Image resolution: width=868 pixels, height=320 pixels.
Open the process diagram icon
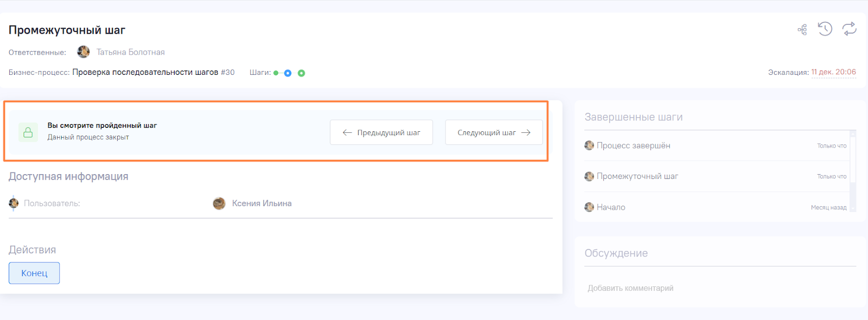click(802, 30)
